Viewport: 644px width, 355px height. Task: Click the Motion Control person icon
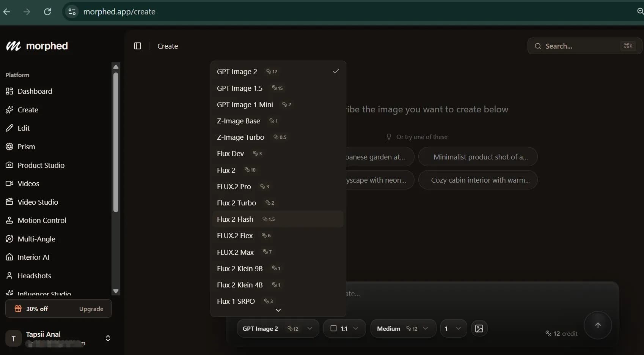(9, 220)
